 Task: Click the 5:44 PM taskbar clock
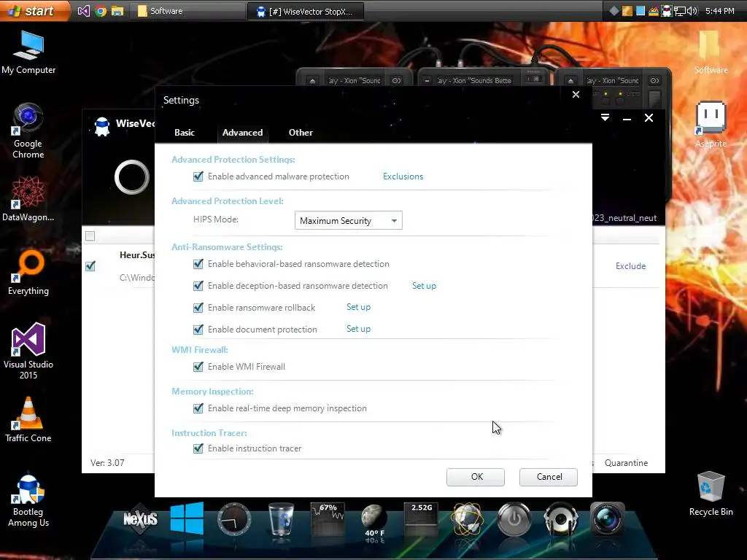point(719,11)
